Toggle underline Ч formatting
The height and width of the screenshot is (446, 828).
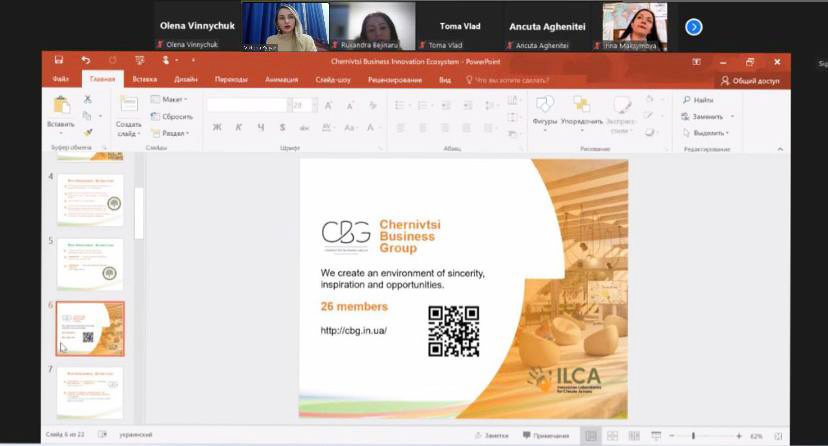pyautogui.click(x=261, y=127)
